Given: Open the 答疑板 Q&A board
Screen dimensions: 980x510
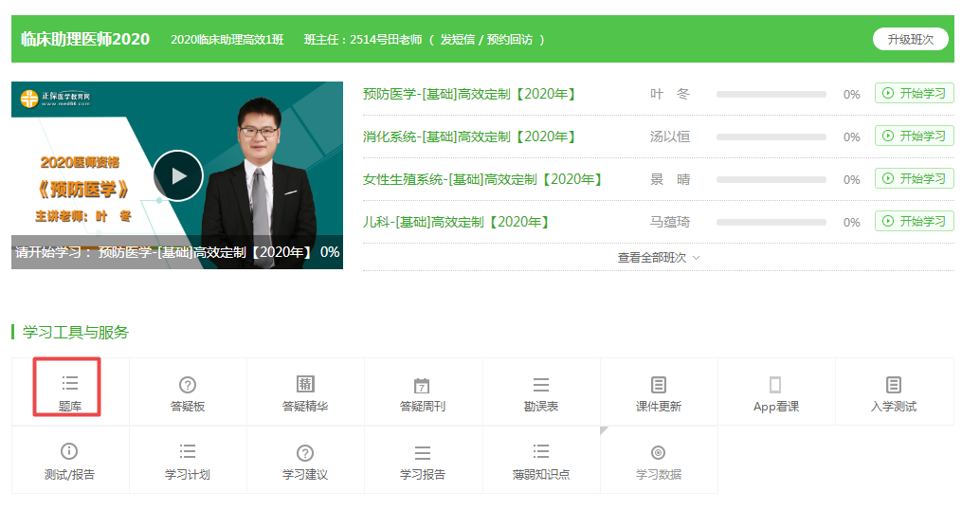Looking at the screenshot, I should (x=188, y=392).
